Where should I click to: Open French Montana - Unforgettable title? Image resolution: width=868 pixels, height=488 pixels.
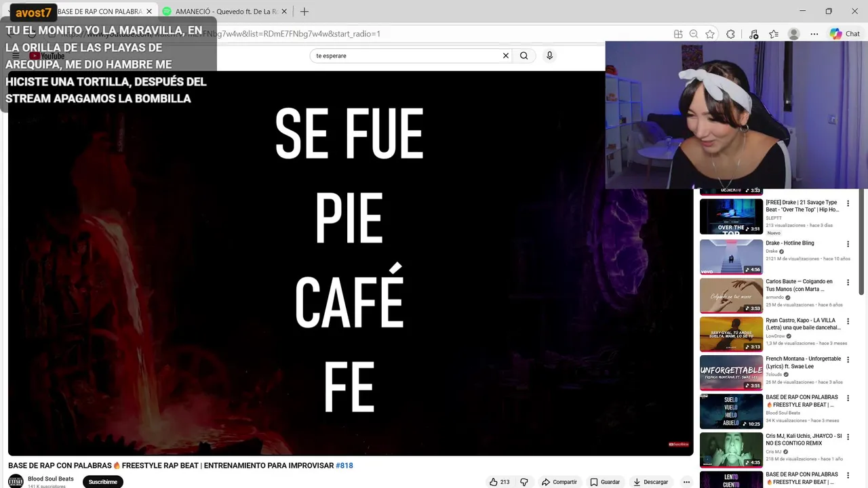click(804, 363)
